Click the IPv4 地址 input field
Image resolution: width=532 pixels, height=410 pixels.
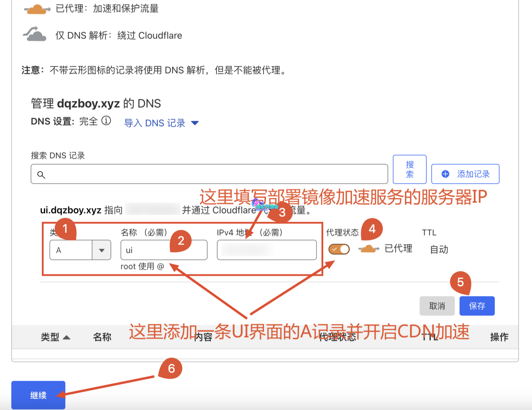pos(266,250)
